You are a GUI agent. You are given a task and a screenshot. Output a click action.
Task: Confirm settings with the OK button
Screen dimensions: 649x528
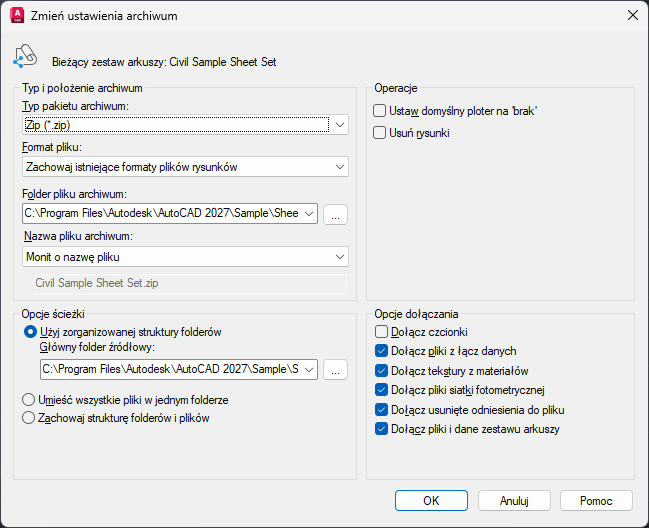pyautogui.click(x=431, y=500)
